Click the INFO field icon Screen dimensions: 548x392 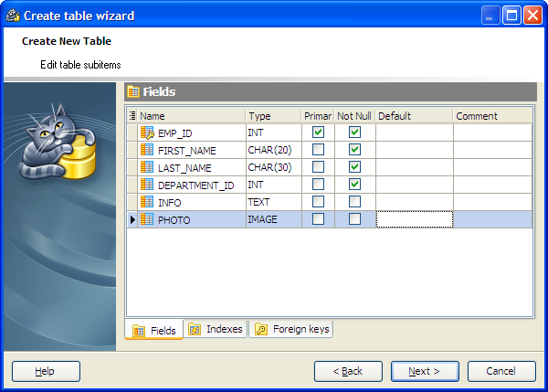pyautogui.click(x=147, y=202)
